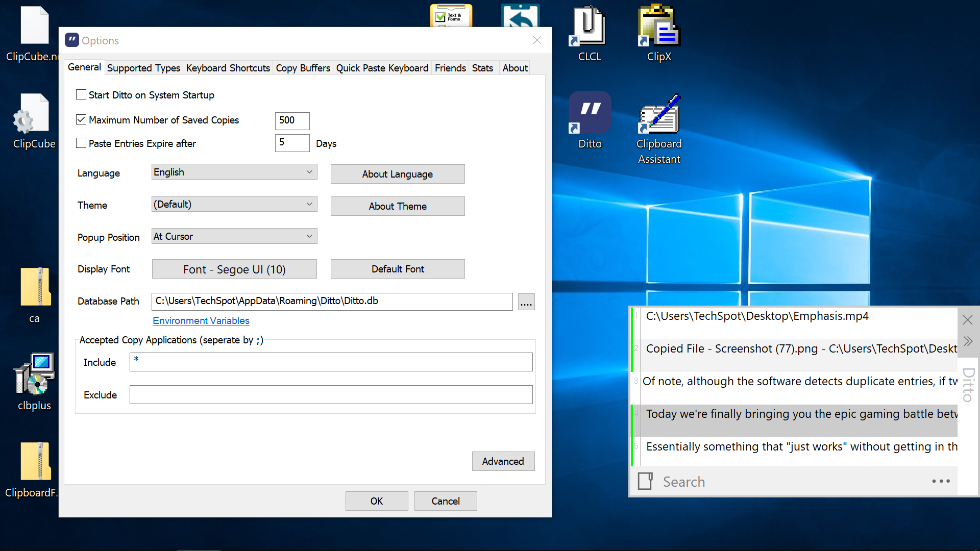Click the Environment Variables link
980x551 pixels.
point(201,320)
